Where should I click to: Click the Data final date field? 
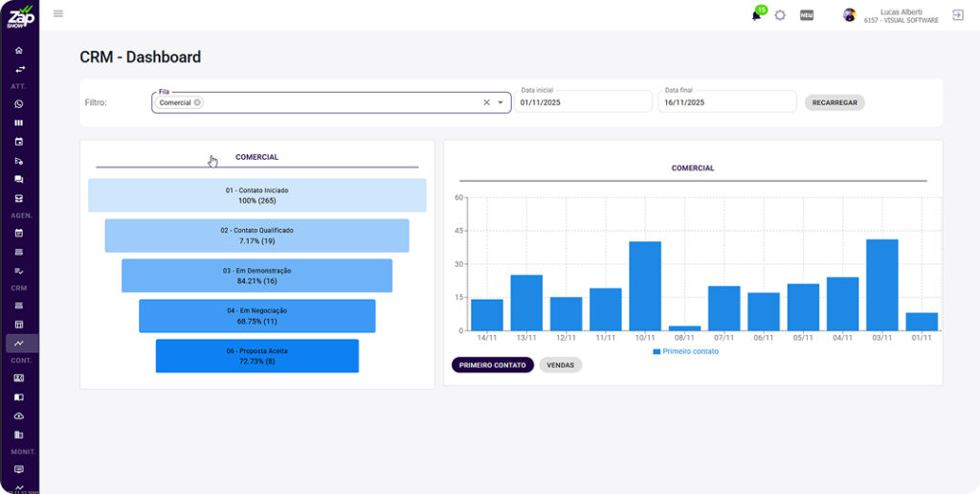click(x=725, y=102)
